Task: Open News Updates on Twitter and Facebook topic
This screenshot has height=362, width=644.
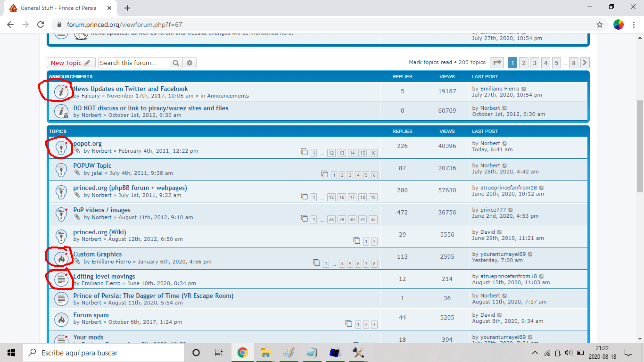Action: (x=131, y=89)
